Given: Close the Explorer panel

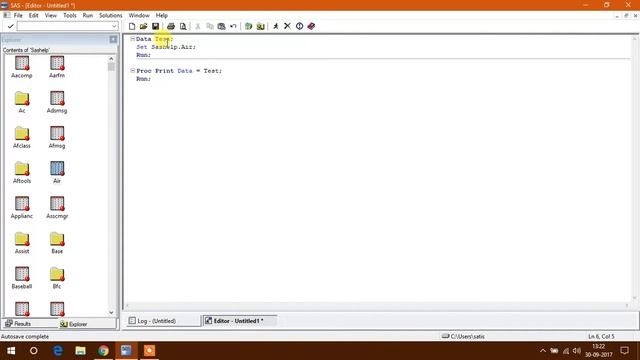Looking at the screenshot, I should tap(113, 39).
